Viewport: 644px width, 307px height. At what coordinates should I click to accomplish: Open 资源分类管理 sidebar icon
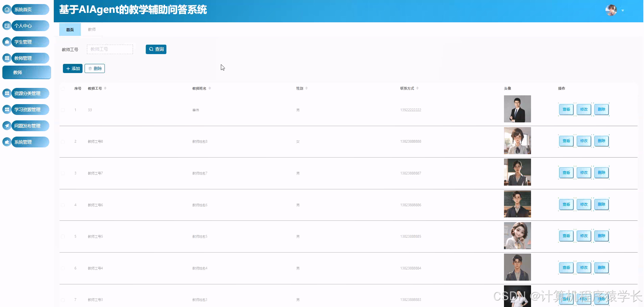tap(7, 93)
